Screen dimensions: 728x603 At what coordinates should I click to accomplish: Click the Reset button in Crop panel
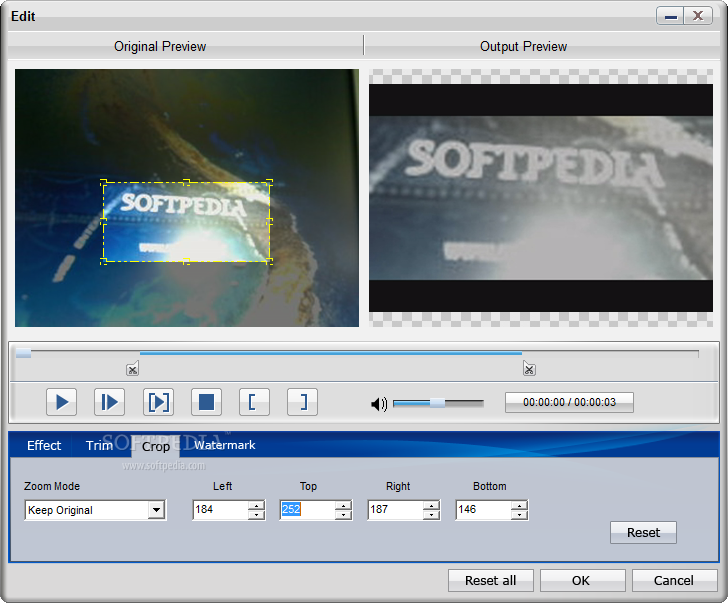click(x=643, y=532)
